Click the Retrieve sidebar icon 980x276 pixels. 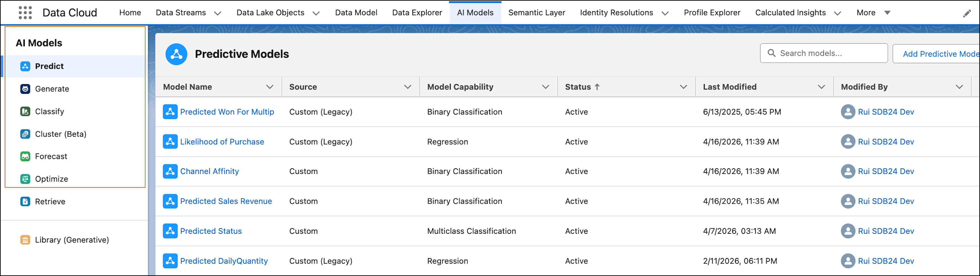tap(25, 201)
